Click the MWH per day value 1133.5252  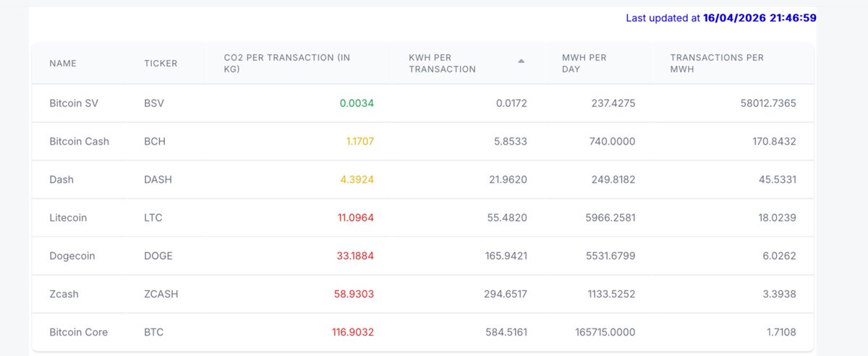[x=611, y=294]
